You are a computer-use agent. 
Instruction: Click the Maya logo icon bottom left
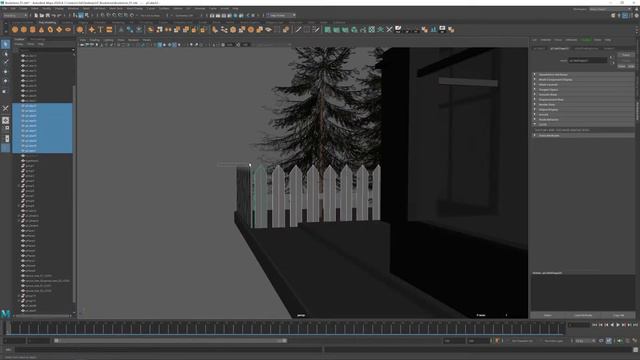pos(5,313)
